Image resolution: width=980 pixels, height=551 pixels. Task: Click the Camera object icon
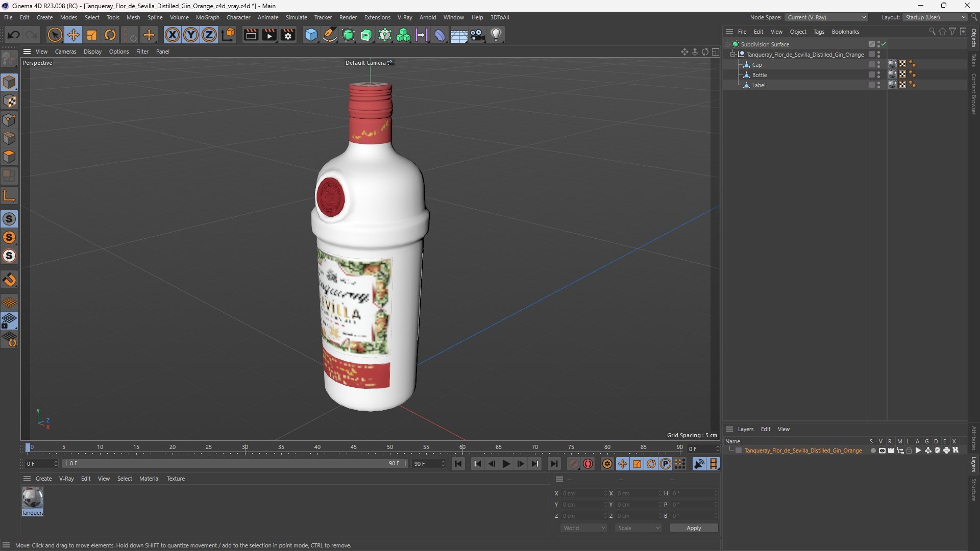click(x=478, y=35)
